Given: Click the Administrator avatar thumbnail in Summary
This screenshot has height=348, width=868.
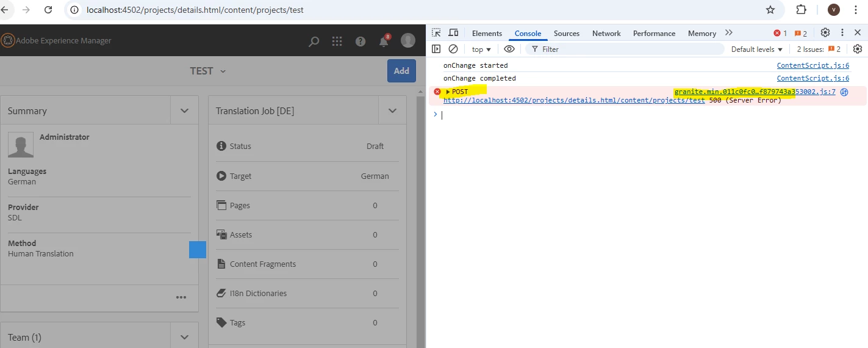Looking at the screenshot, I should tap(21, 145).
